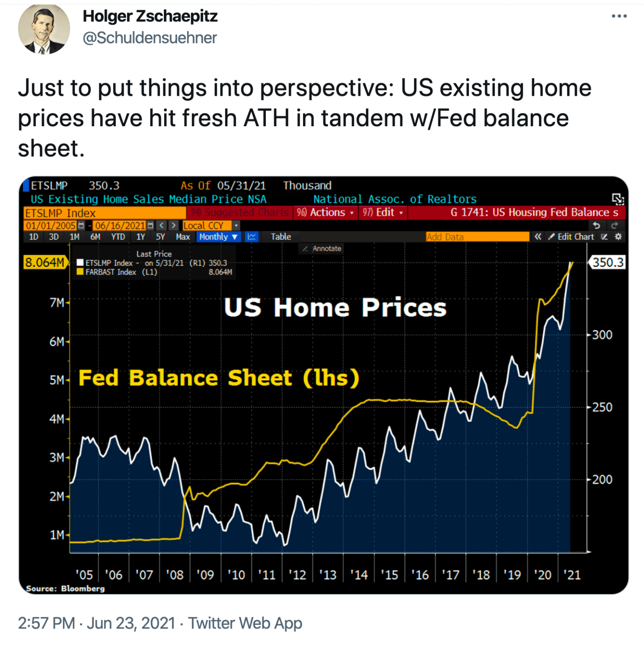Click the Add Data input field

(x=477, y=237)
